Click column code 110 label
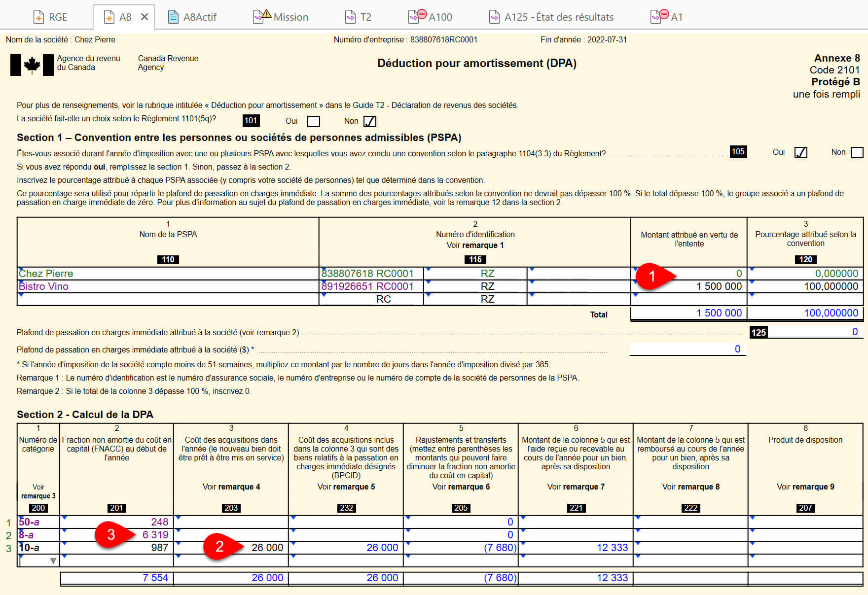Image resolution: width=868 pixels, height=595 pixels. [168, 260]
